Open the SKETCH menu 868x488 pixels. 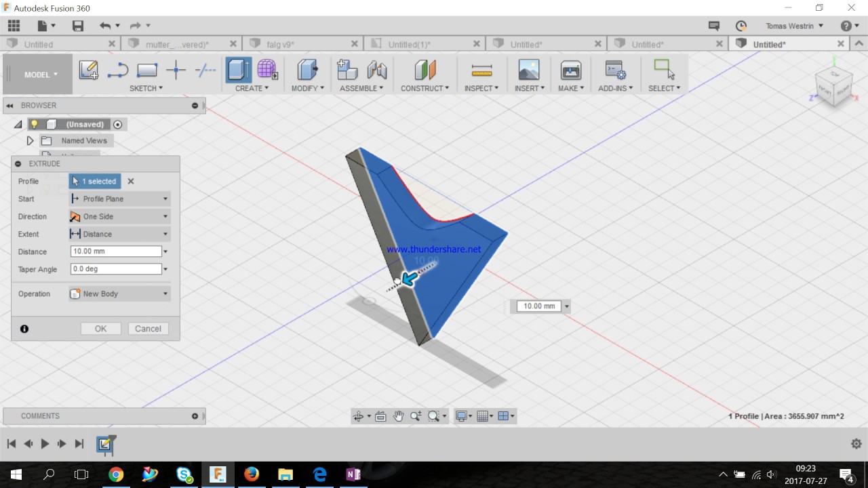click(146, 88)
